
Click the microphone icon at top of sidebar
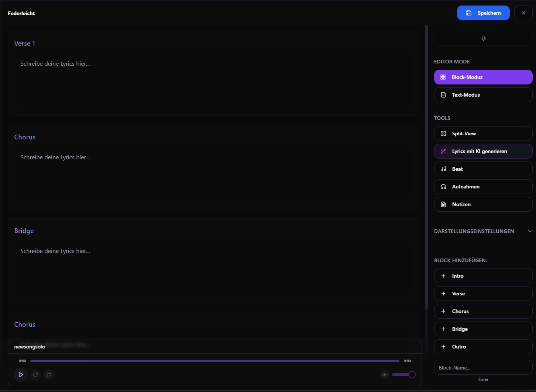483,38
